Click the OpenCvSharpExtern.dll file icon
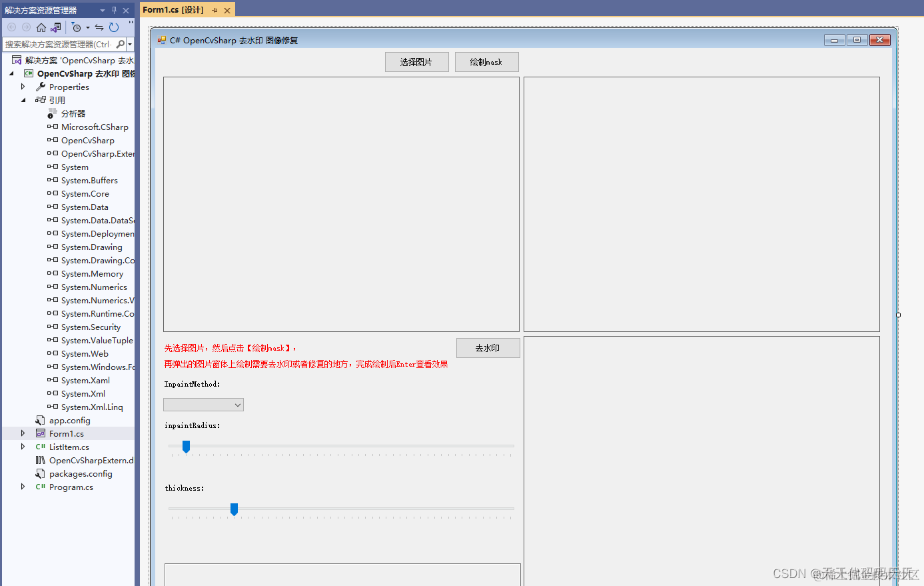Screen dimensions: 924x586 (41, 460)
